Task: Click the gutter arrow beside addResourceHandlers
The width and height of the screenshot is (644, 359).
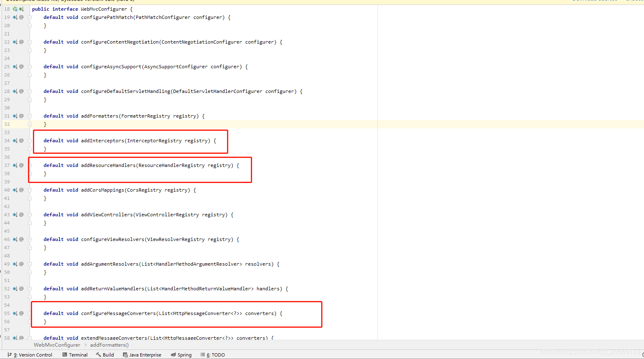Action: click(16, 165)
